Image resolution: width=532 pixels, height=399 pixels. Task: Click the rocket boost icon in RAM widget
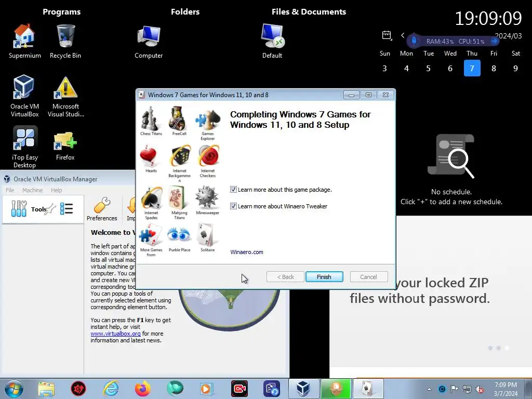pos(414,41)
